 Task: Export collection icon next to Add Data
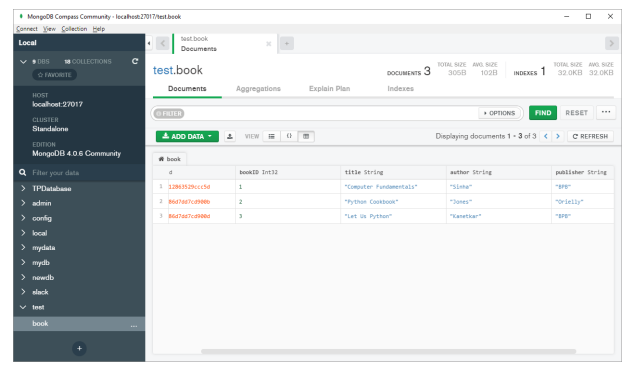(230, 136)
